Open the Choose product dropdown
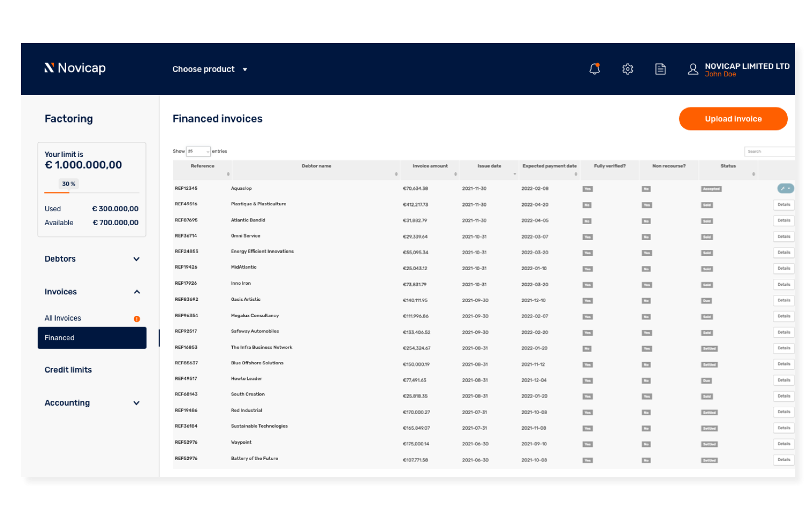 coord(210,69)
